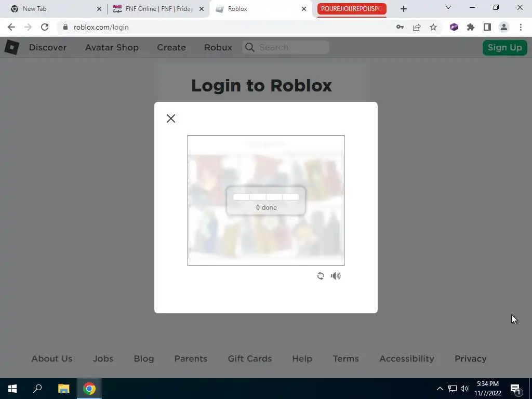The width and height of the screenshot is (532, 399).
Task: Bookmark this page with the star icon
Action: 433,27
